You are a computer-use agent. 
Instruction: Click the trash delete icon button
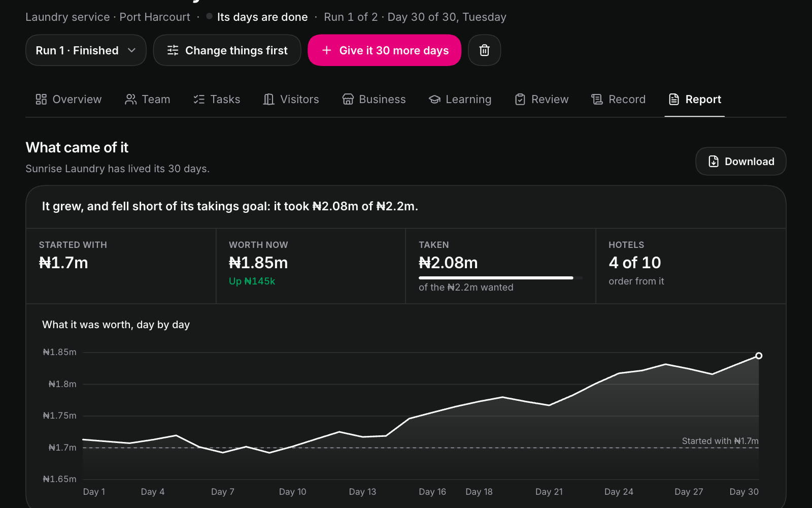point(484,50)
